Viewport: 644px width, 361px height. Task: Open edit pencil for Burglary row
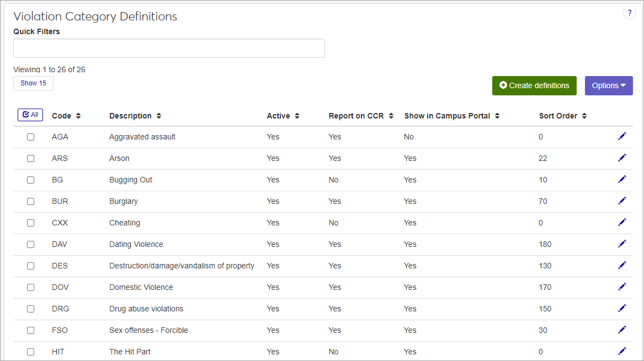pyautogui.click(x=622, y=201)
